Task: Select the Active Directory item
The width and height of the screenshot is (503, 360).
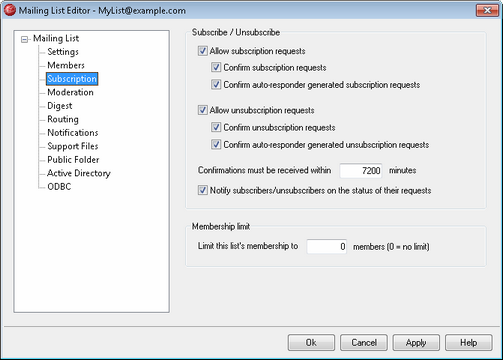Action: tap(79, 173)
